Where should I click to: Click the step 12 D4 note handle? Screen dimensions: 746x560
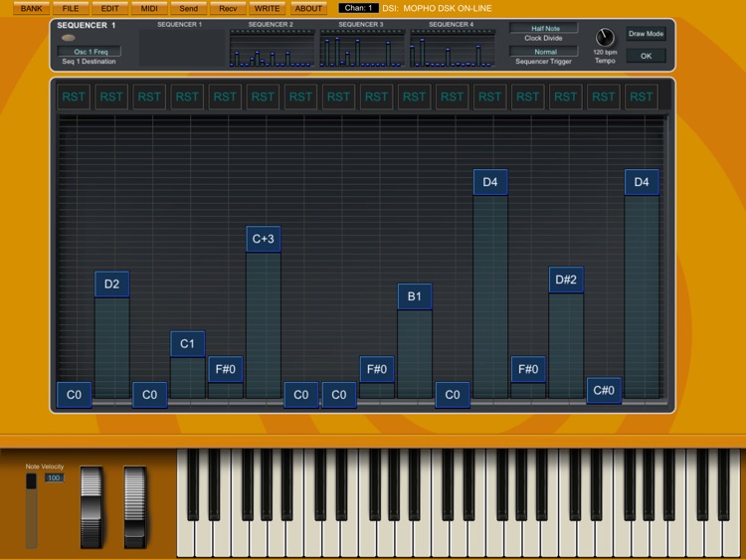click(x=490, y=182)
